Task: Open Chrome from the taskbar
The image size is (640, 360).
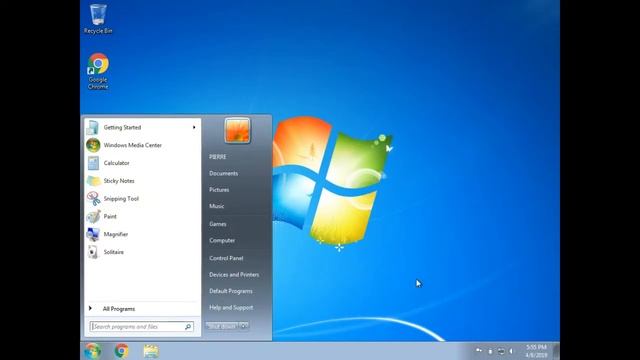Action: (x=122, y=351)
